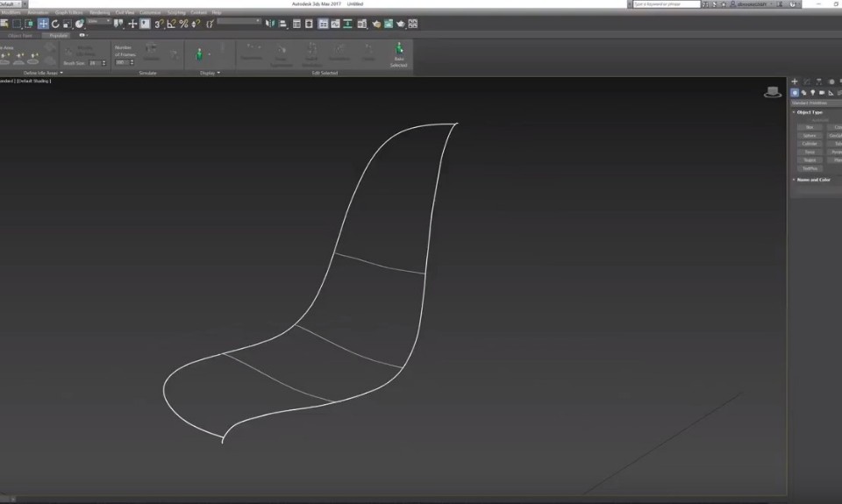Viewport: 842px width, 504px height.
Task: Toggle Spinner Snap
Action: click(x=196, y=24)
